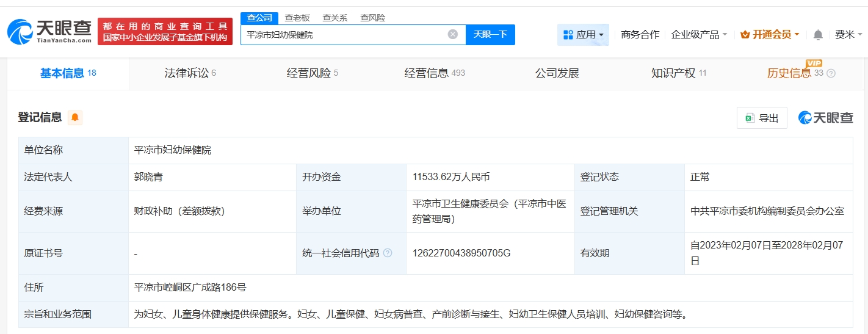The image size is (868, 334).
Task: Click the notification bell in header
Action: 818,35
